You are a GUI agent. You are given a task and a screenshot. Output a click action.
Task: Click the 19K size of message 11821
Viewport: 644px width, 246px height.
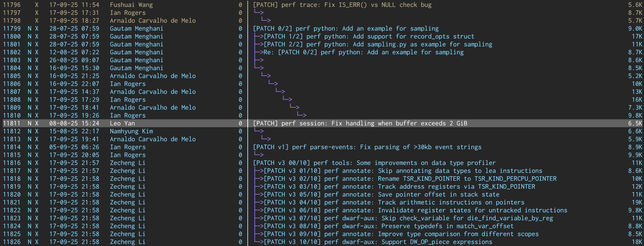tap(637, 202)
